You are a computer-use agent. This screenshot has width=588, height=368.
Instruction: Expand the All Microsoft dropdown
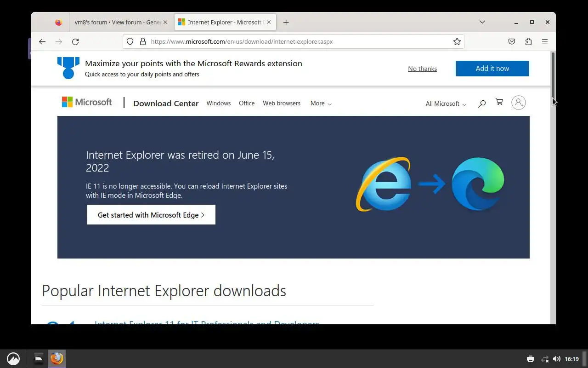click(446, 104)
